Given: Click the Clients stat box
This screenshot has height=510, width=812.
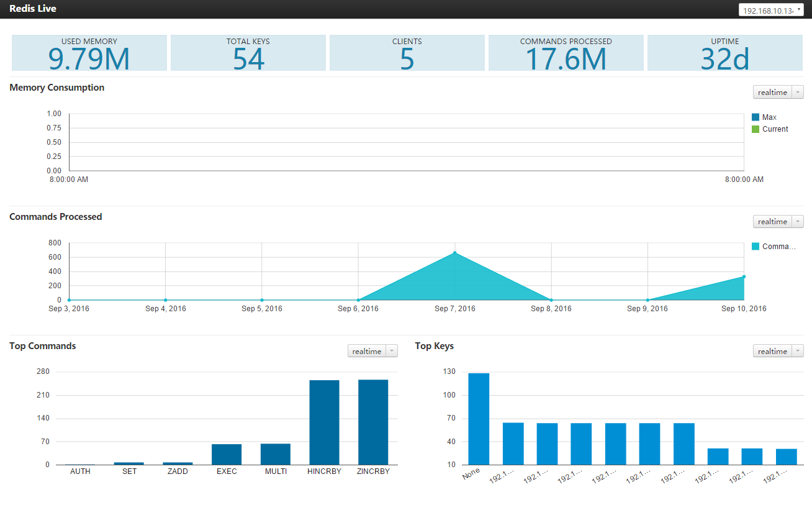Looking at the screenshot, I should tap(407, 53).
